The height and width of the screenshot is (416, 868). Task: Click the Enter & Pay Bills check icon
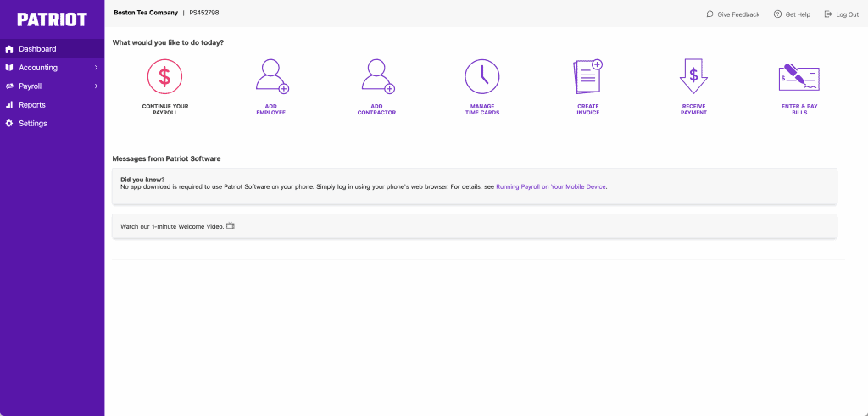[798, 77]
